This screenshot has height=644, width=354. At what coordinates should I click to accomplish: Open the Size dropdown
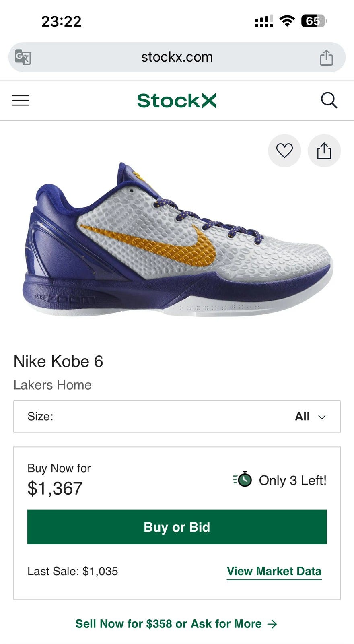177,417
